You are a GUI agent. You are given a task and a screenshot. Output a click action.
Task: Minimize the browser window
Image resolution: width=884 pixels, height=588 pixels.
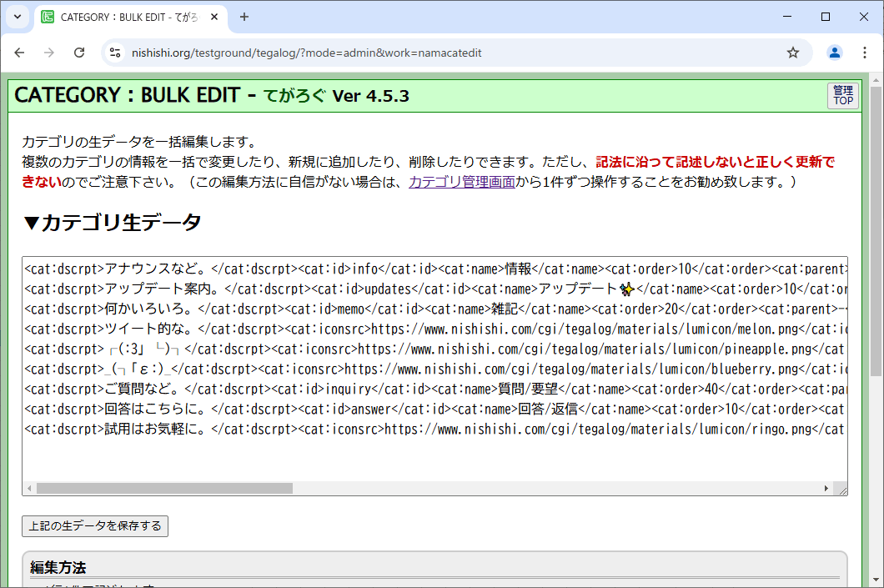point(787,17)
